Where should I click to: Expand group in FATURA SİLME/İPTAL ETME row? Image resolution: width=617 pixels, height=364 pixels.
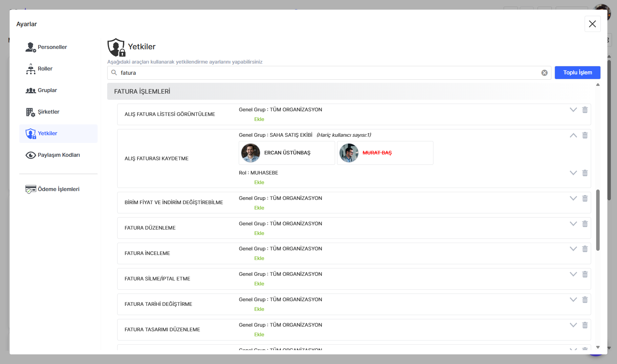coord(573,274)
